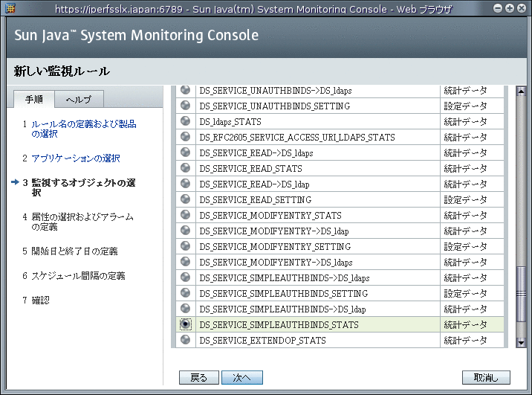Click step 5 開始日と終了日の定義
This screenshot has width=532, height=395.
pyautogui.click(x=74, y=251)
